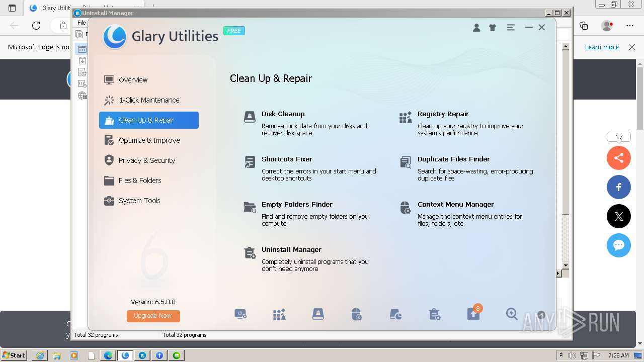Click the orange share button on webpage
The width and height of the screenshot is (644, 362).
[619, 158]
